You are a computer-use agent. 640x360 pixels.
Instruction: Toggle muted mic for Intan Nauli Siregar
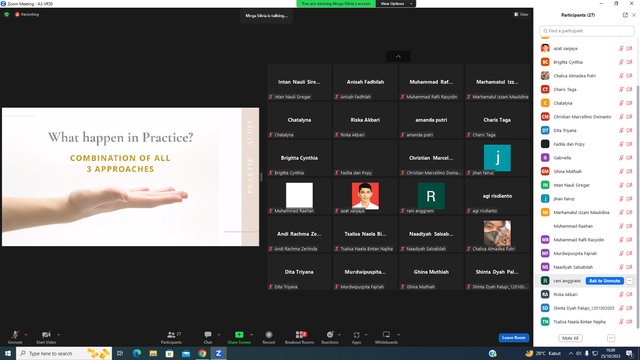pyautogui.click(x=621, y=185)
